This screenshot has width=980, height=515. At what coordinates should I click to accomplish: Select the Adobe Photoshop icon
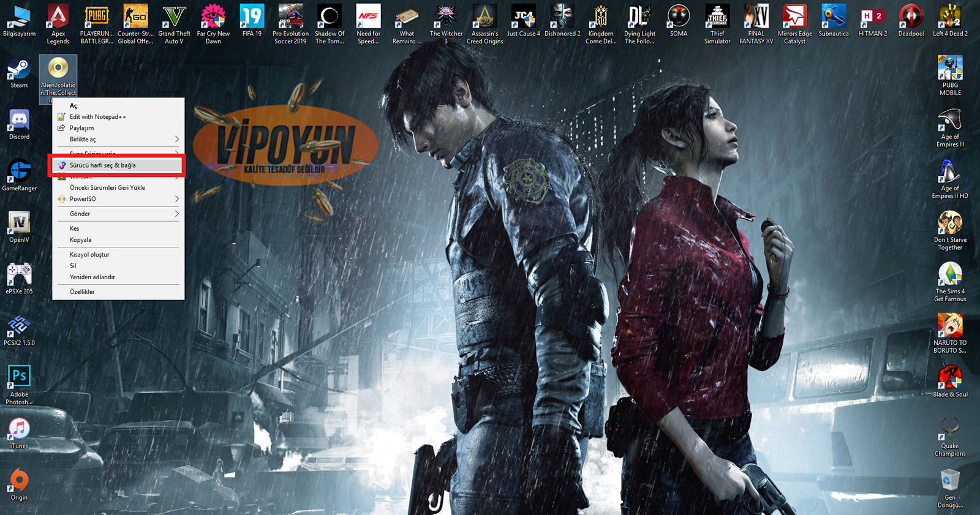tap(19, 386)
